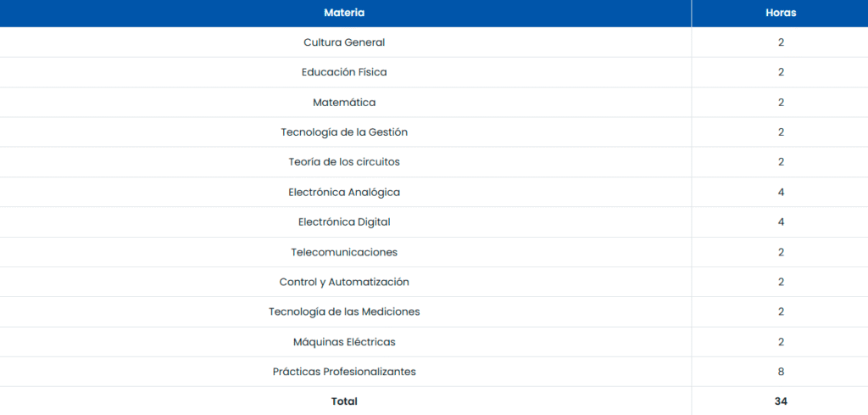Click hours value for Electrónica Digital
The height and width of the screenshot is (415, 868).
pyautogui.click(x=781, y=222)
